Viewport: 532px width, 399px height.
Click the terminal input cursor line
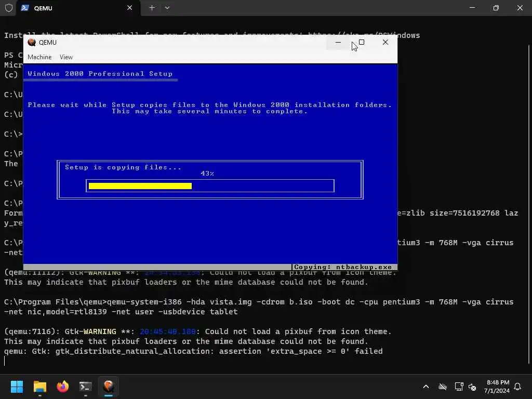pyautogui.click(x=5, y=361)
